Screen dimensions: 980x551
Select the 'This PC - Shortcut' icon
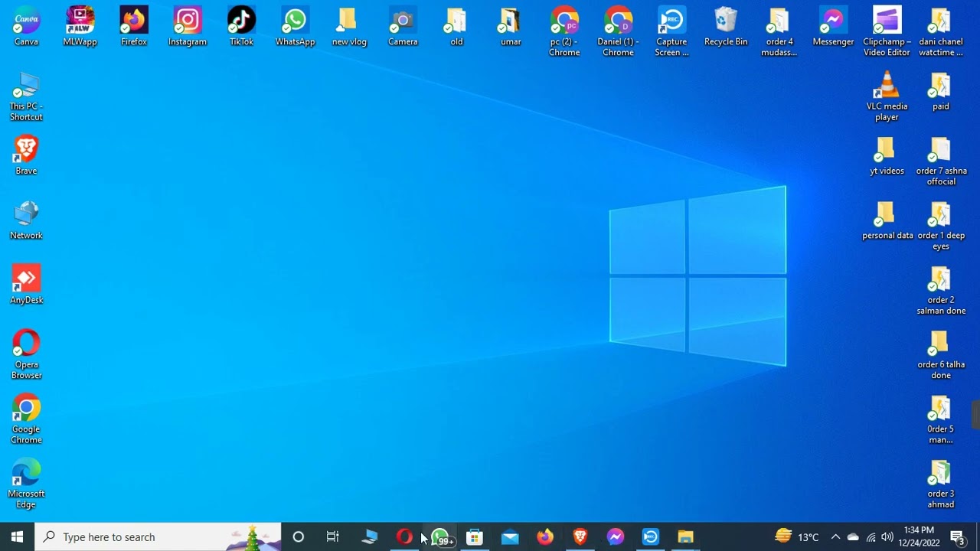(26, 96)
